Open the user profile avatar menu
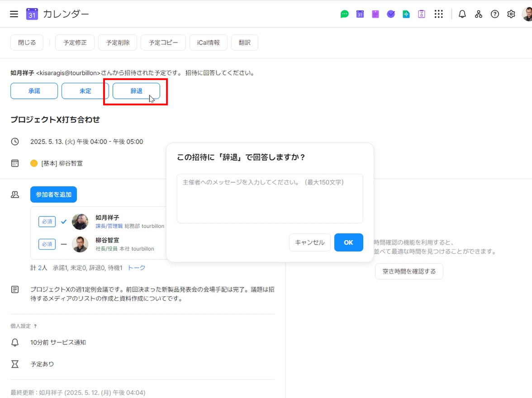Image resolution: width=532 pixels, height=398 pixels. pyautogui.click(x=527, y=14)
